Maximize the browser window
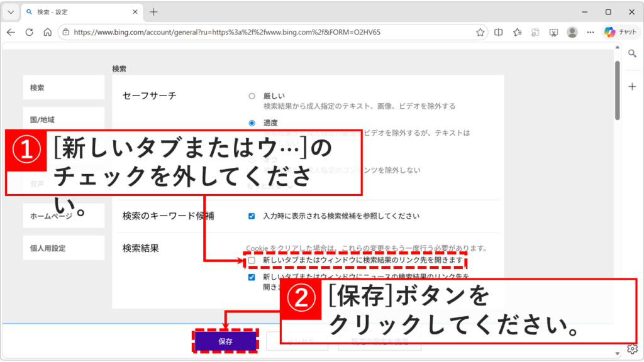644x362 pixels. pyautogui.click(x=608, y=12)
